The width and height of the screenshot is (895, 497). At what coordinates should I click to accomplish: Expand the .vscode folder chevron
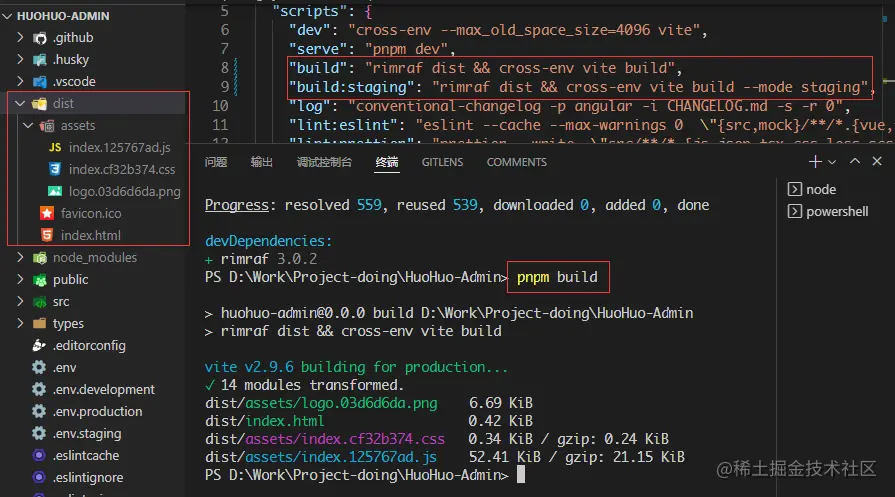(20, 81)
